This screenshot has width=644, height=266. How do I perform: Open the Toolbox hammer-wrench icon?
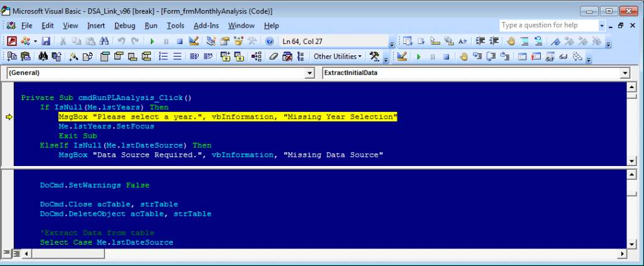[252, 41]
